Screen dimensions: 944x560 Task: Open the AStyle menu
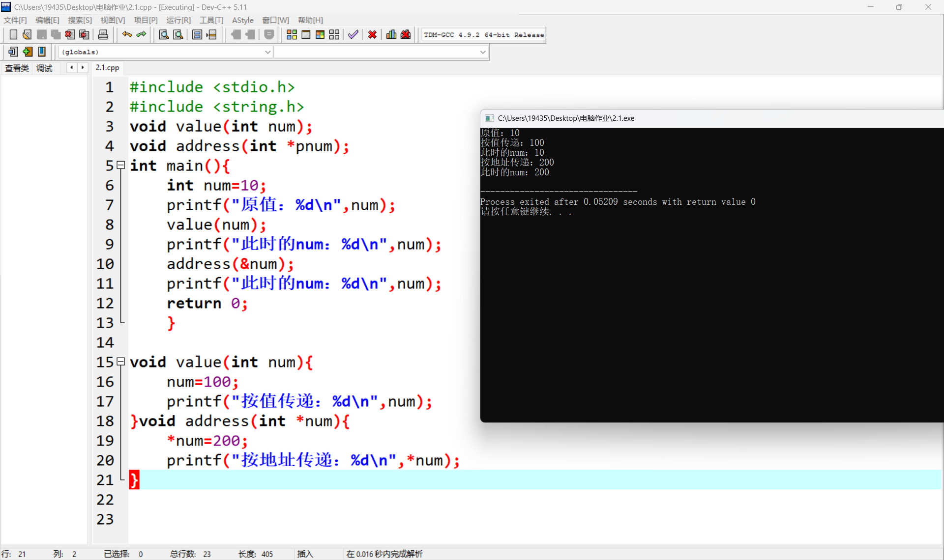tap(242, 20)
